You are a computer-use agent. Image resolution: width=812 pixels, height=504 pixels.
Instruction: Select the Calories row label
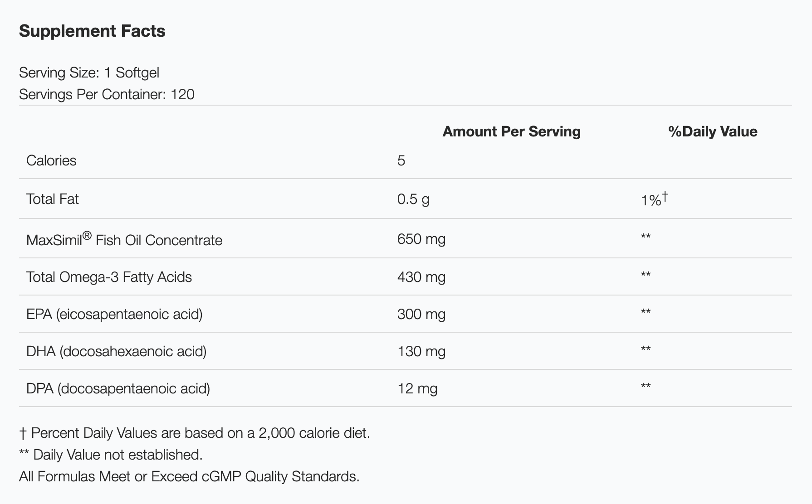[51, 160]
